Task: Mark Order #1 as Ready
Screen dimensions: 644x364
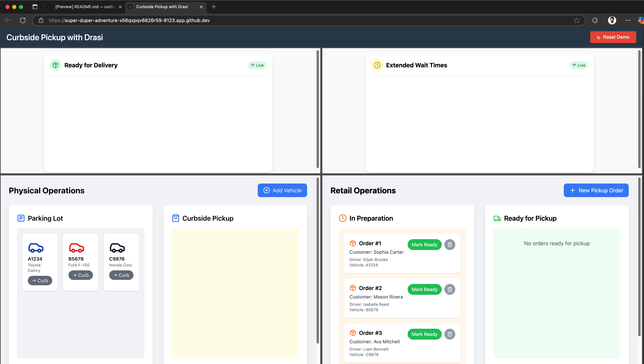Action: point(424,244)
